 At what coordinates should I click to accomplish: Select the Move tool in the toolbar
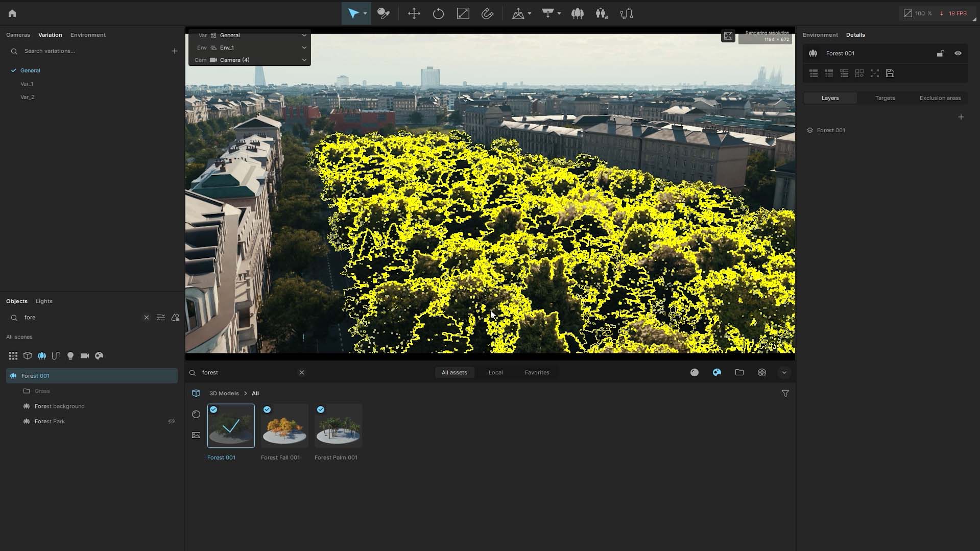pyautogui.click(x=414, y=14)
